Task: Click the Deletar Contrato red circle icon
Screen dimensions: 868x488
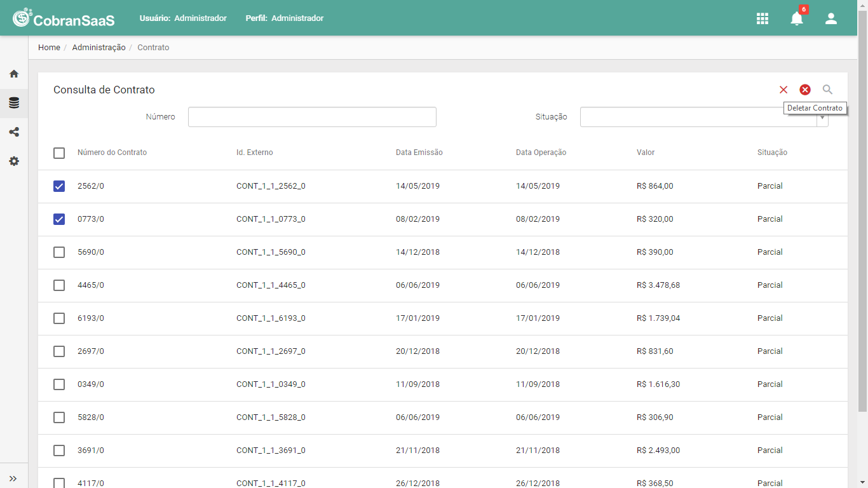Action: (x=805, y=90)
